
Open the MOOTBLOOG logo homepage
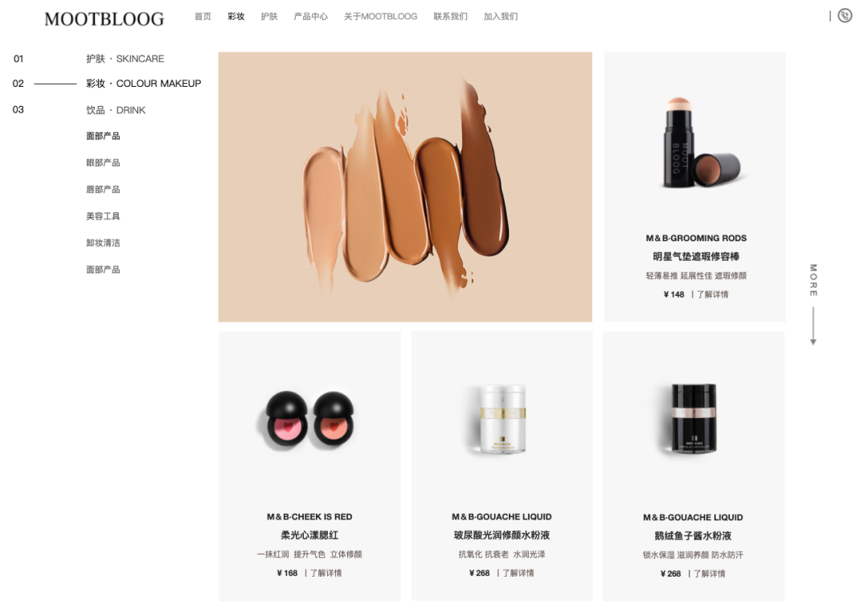[x=104, y=18]
